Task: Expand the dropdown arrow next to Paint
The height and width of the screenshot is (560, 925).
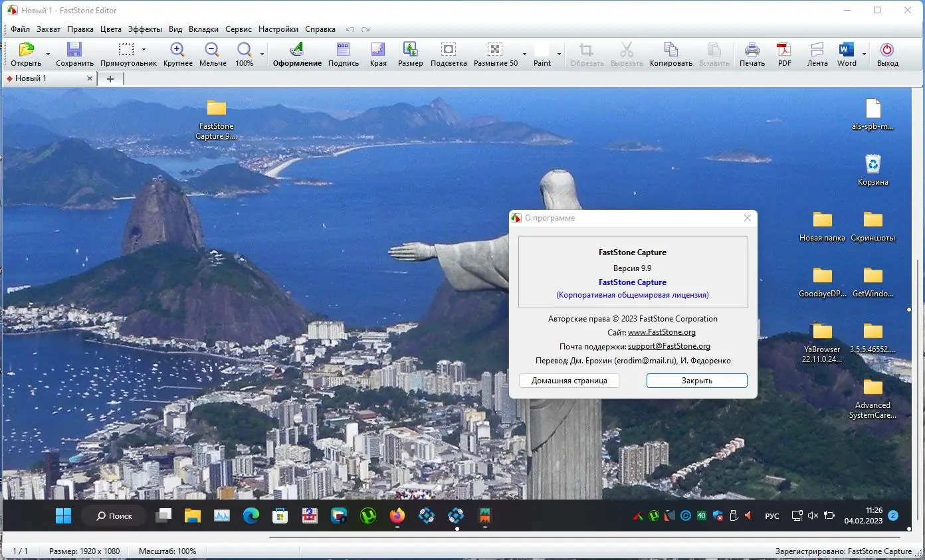Action: pyautogui.click(x=559, y=54)
